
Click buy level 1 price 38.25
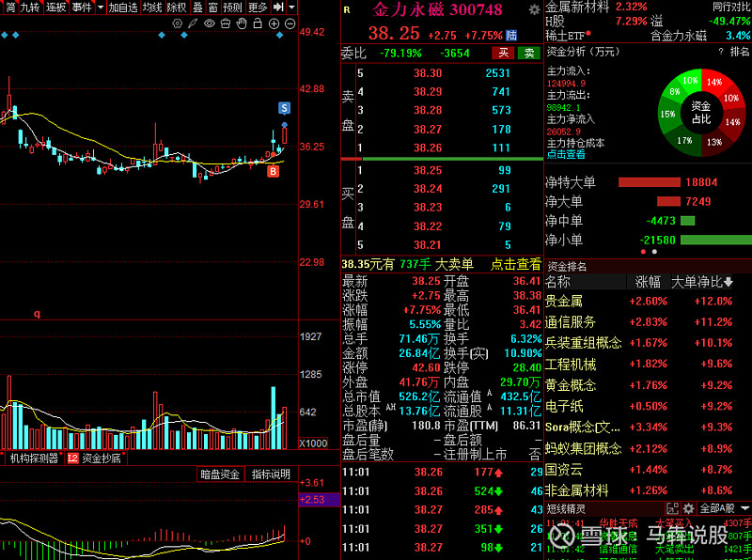pyautogui.click(x=428, y=170)
